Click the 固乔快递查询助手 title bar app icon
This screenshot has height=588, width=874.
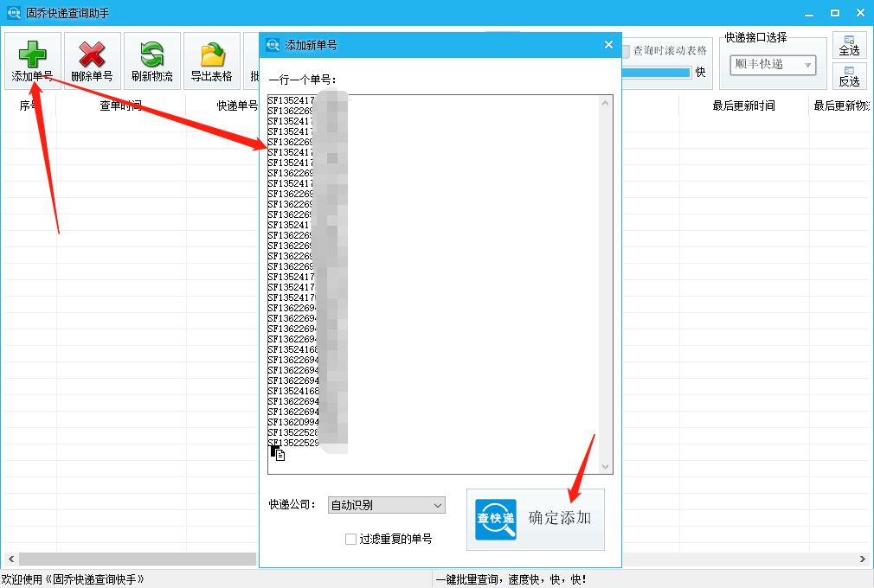tap(13, 12)
